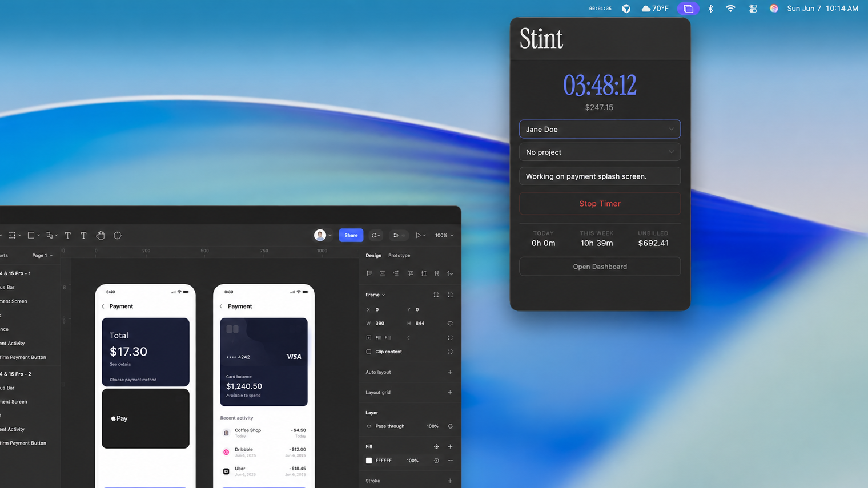Add a new Fill with plus icon

click(450, 446)
